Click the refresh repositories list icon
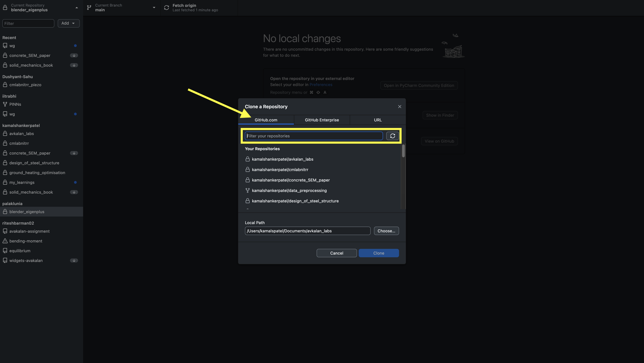Screen dimensions: 644x363 (392, 136)
